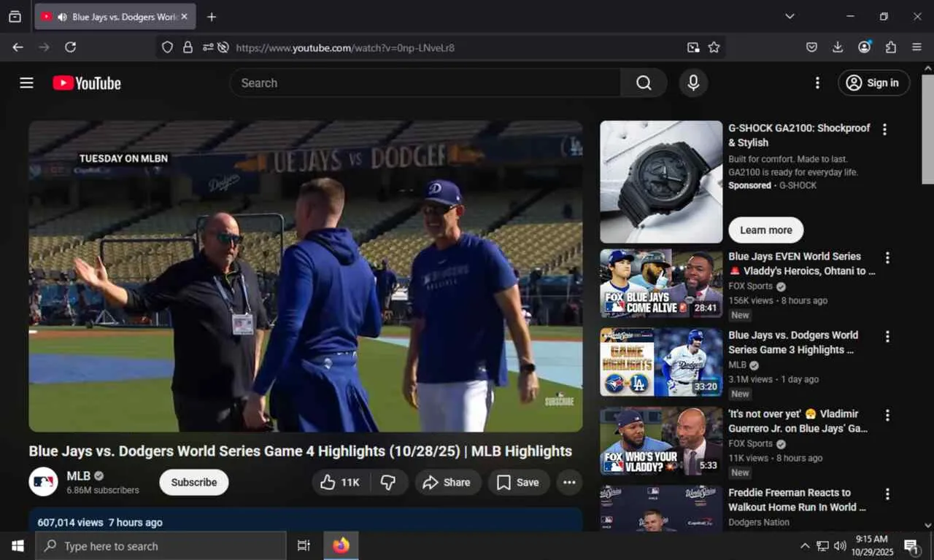Play the Who's Your Vladdy thumbnail
The height and width of the screenshot is (560, 934).
pos(661,441)
